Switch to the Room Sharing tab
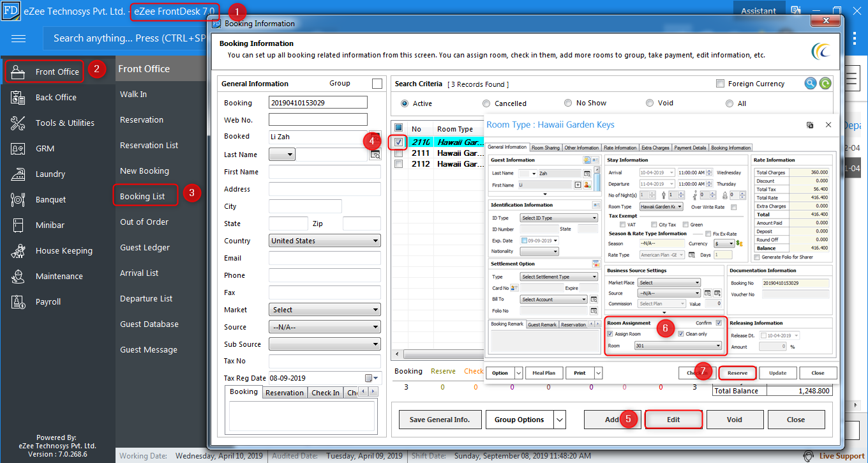Viewport: 868px width, 463px height. [546, 148]
